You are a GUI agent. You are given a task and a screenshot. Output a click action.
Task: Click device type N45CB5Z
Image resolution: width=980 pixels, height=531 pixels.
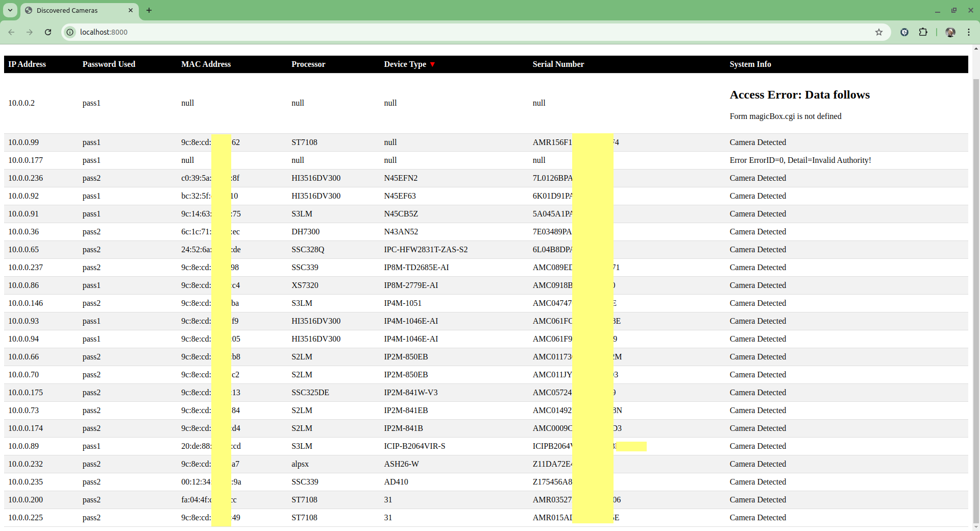401,214
